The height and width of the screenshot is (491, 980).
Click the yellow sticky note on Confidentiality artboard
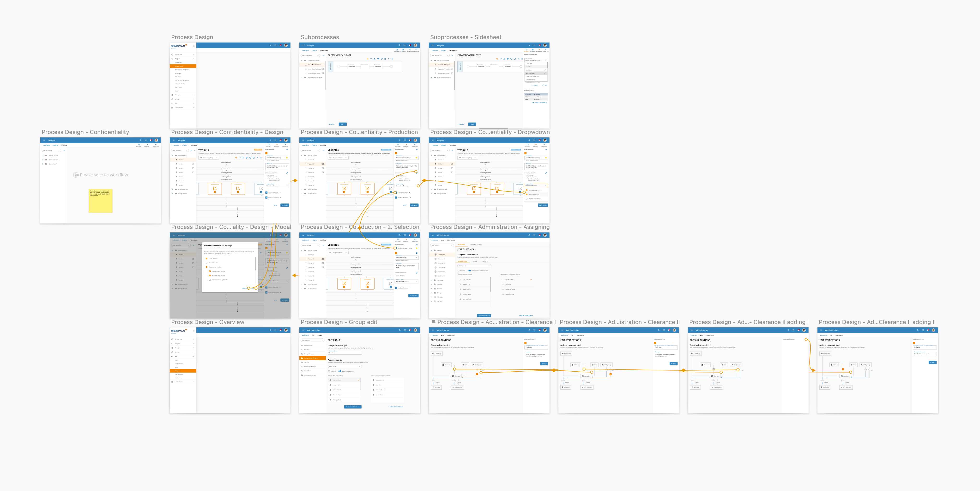pos(100,201)
